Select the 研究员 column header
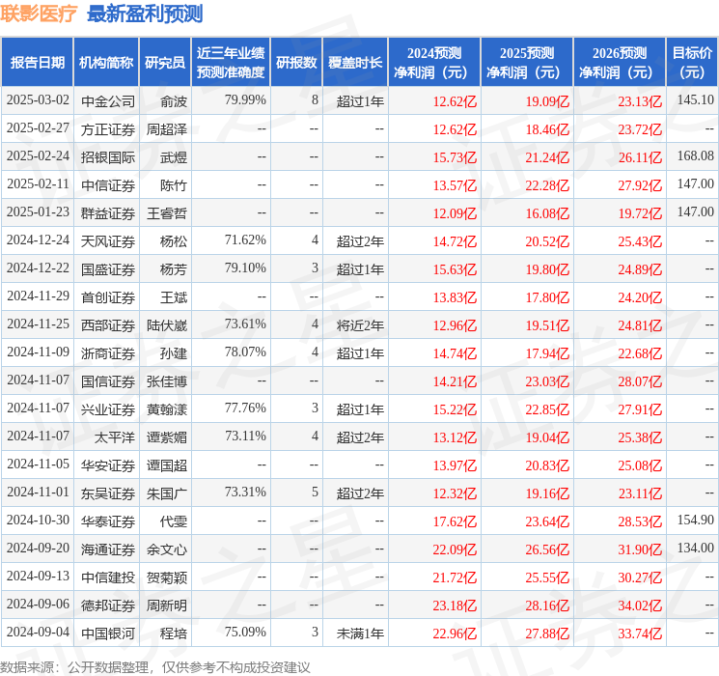 (x=165, y=62)
